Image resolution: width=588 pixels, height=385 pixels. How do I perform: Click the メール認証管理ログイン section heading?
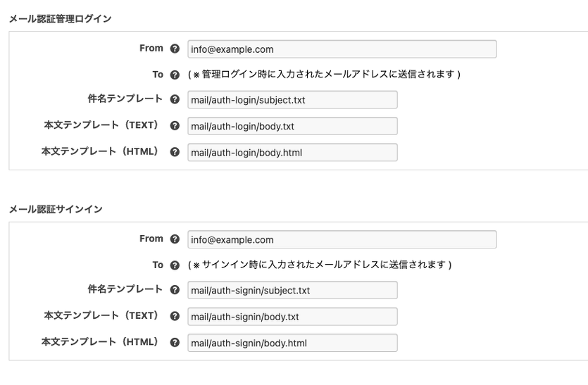click(60, 19)
